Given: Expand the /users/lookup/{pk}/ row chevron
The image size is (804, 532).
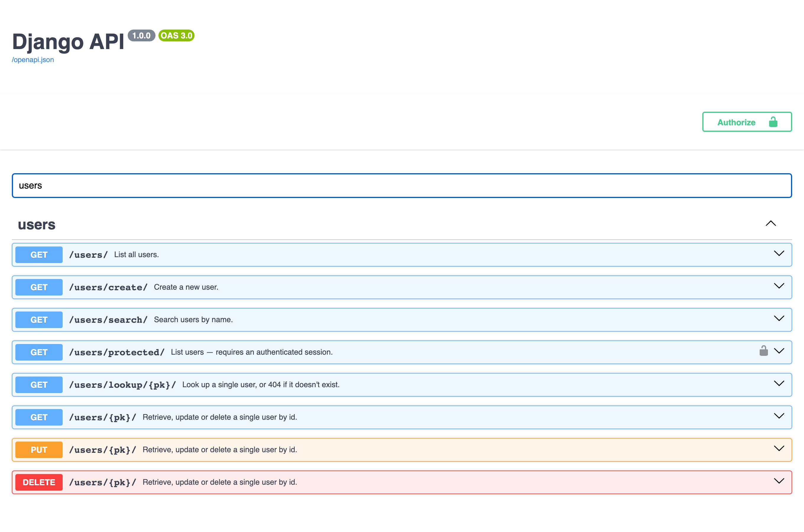Looking at the screenshot, I should (779, 384).
